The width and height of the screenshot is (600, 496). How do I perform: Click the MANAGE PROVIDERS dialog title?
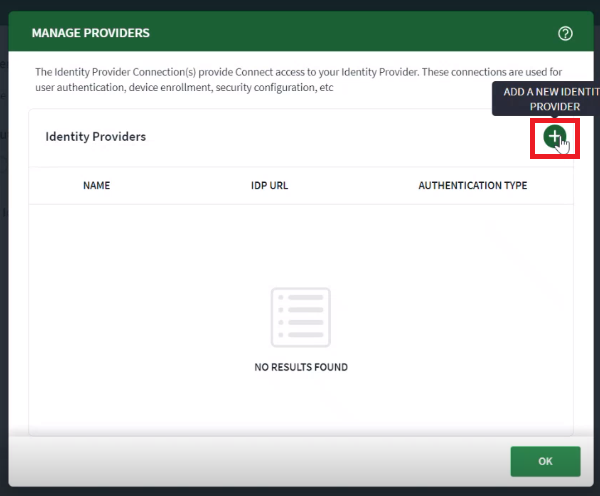(x=90, y=33)
